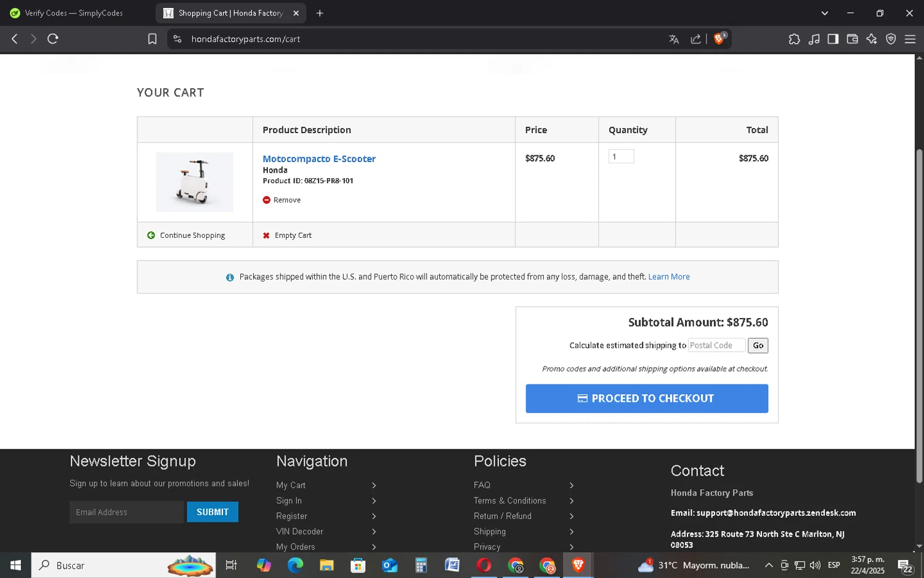The width and height of the screenshot is (924, 578).
Task: Click the share page icon
Action: click(695, 39)
